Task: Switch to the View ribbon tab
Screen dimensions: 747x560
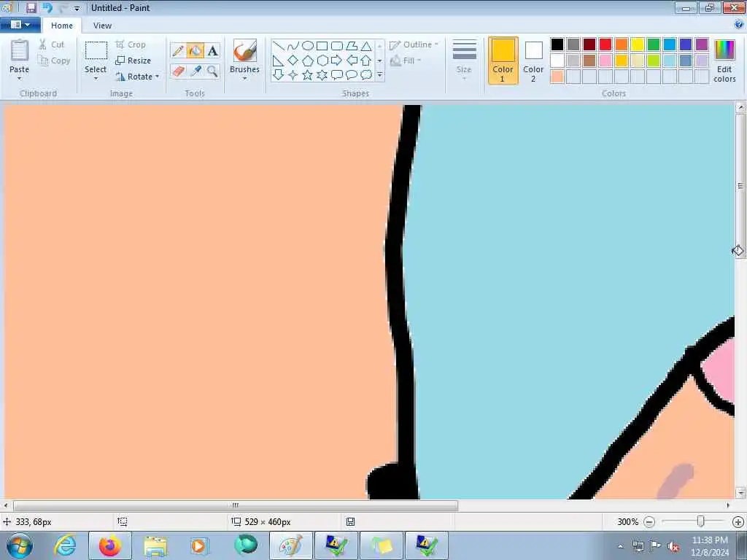Action: tap(102, 26)
